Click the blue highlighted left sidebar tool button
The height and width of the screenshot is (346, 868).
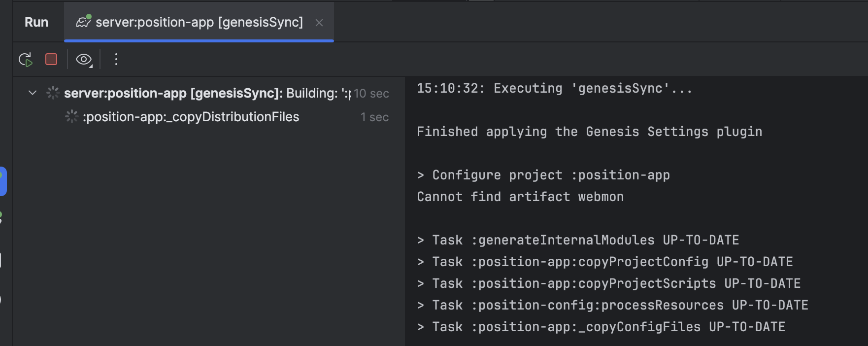point(3,181)
